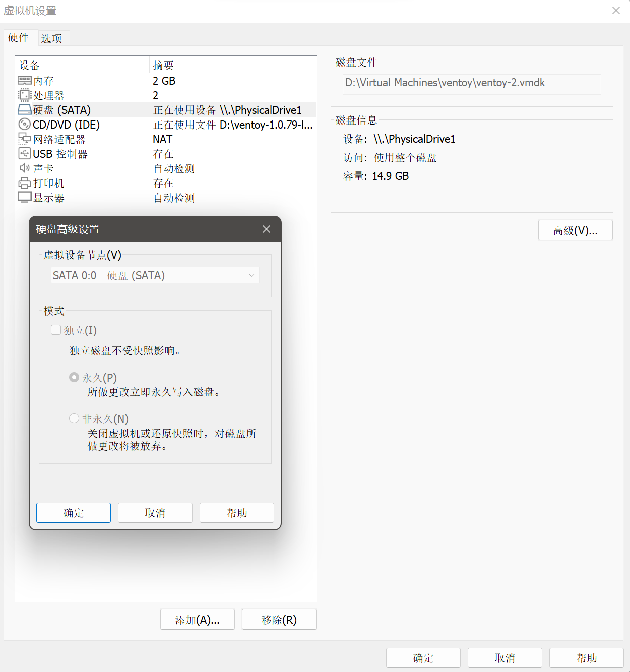Click the '容量: 14.9 GB' text
Screen dimensions: 630x672
click(x=376, y=176)
